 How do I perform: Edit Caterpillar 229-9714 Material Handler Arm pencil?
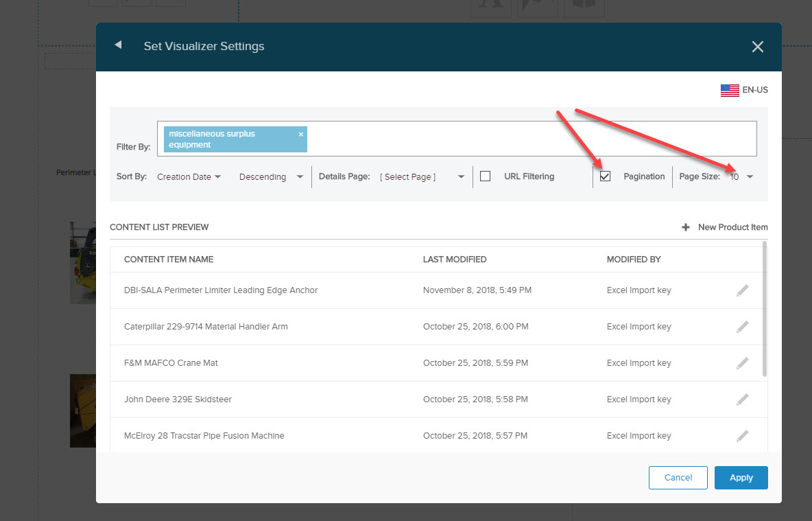[742, 327]
